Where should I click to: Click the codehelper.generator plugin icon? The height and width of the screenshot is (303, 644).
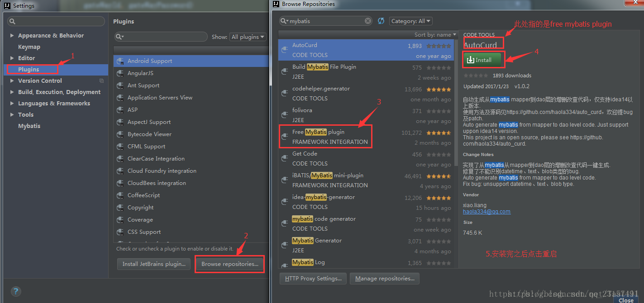285,93
